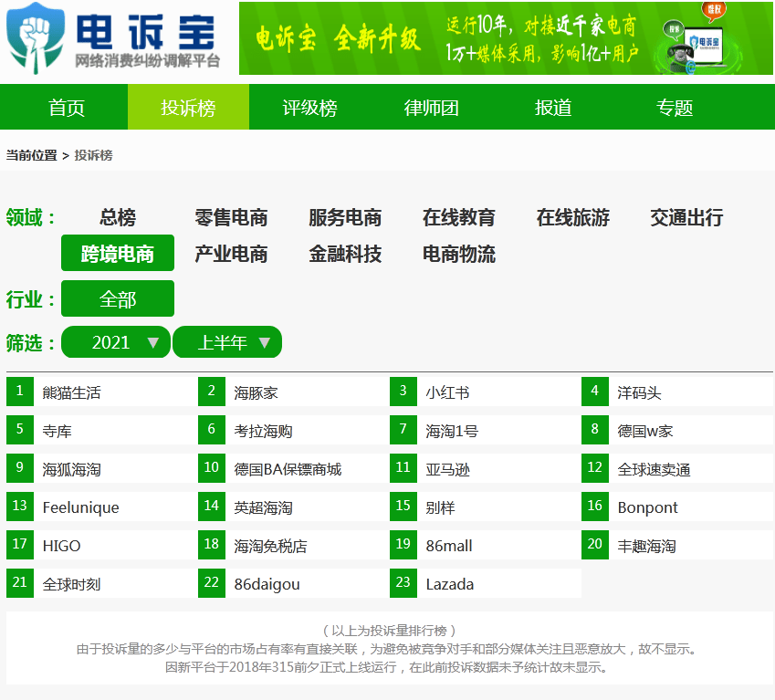
Task: Open rank 18 entry 海淘免税店
Action: coord(294,545)
